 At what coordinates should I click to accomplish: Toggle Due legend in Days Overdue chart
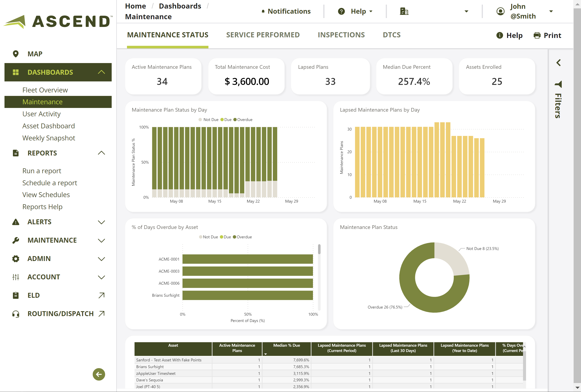coord(225,237)
